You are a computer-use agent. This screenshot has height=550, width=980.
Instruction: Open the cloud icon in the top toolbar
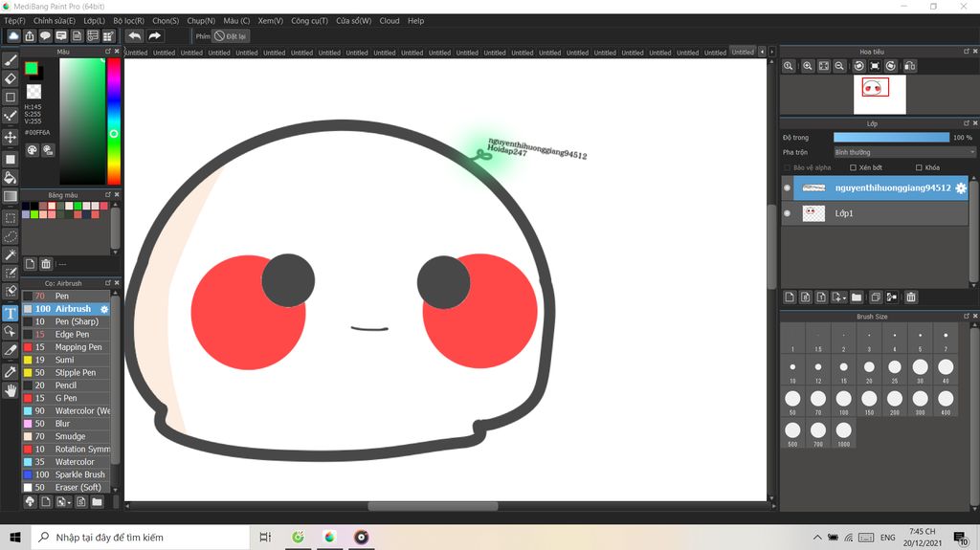(x=13, y=36)
